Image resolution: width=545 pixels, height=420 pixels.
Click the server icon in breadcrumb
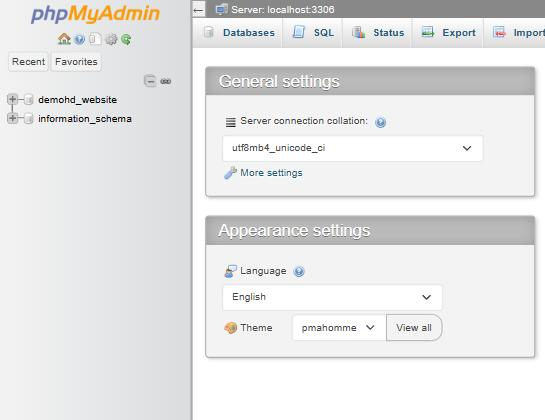tap(221, 9)
